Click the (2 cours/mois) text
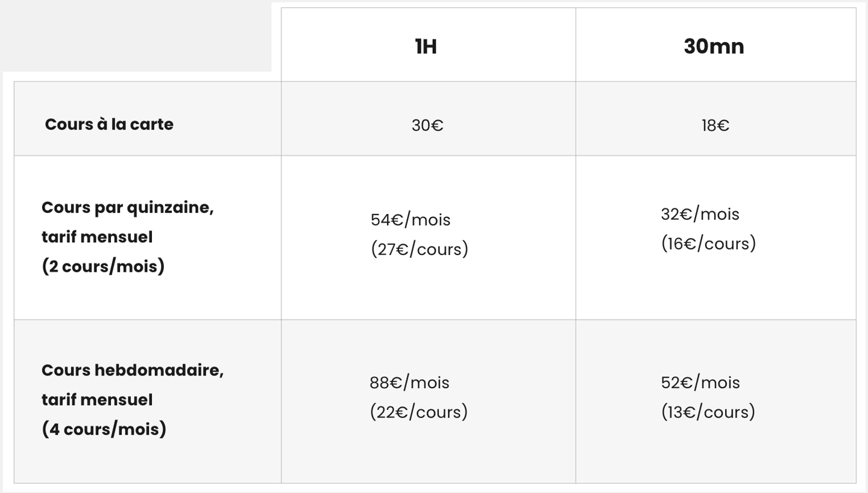 pos(103,266)
